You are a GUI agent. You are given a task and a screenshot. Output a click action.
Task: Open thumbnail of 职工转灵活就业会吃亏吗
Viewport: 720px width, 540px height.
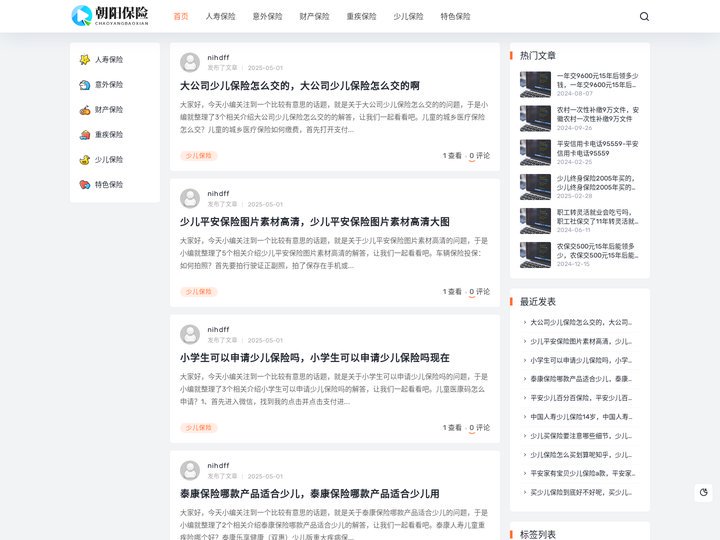[535, 221]
